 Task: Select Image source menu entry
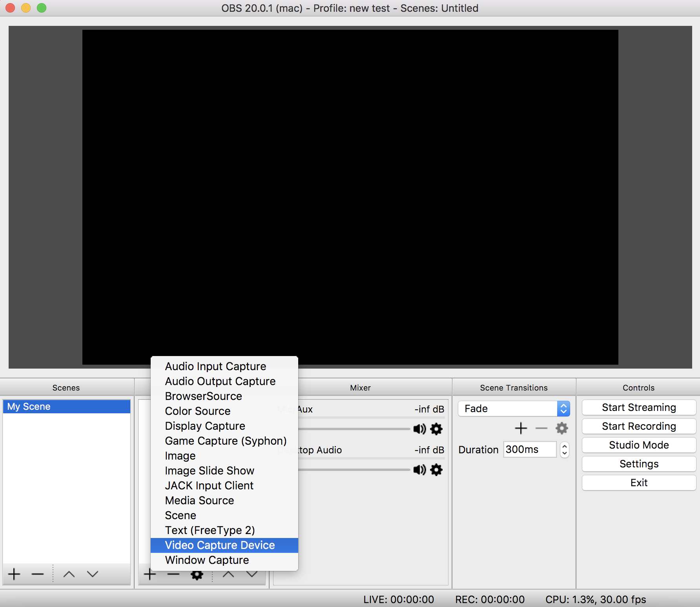click(x=224, y=456)
